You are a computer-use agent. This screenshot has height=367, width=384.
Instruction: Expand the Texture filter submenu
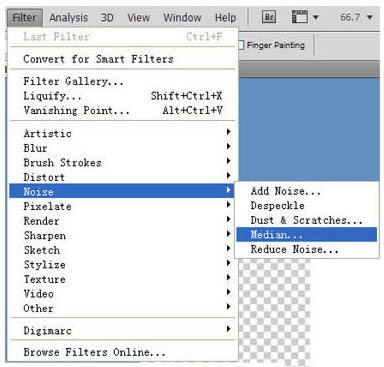[123, 279]
